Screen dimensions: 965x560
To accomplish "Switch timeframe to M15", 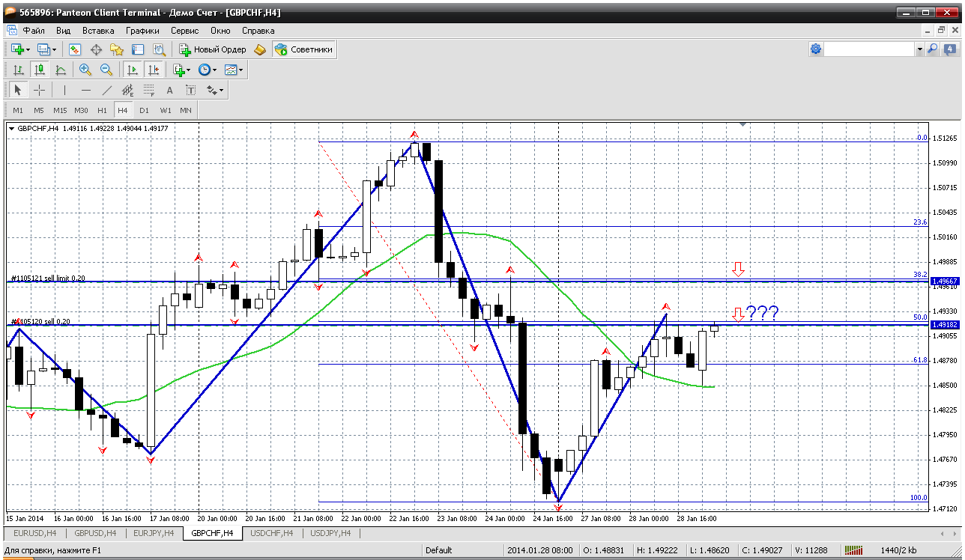I will [60, 110].
